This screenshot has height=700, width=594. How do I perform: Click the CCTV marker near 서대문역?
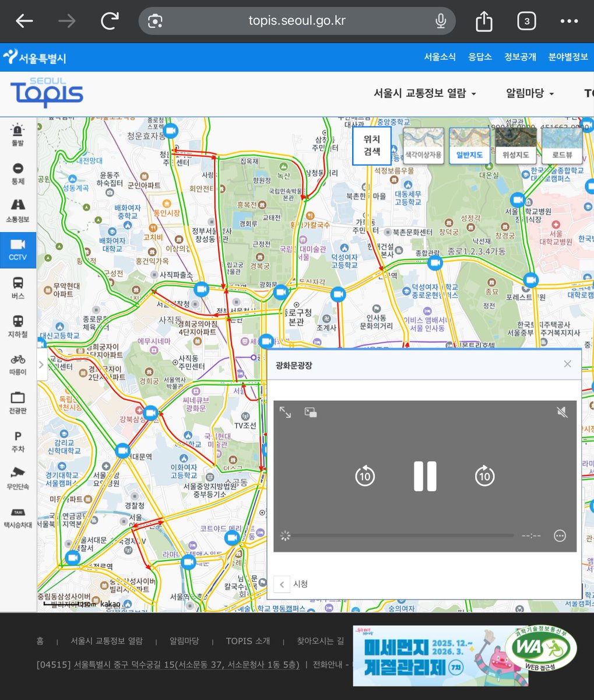pos(122,451)
